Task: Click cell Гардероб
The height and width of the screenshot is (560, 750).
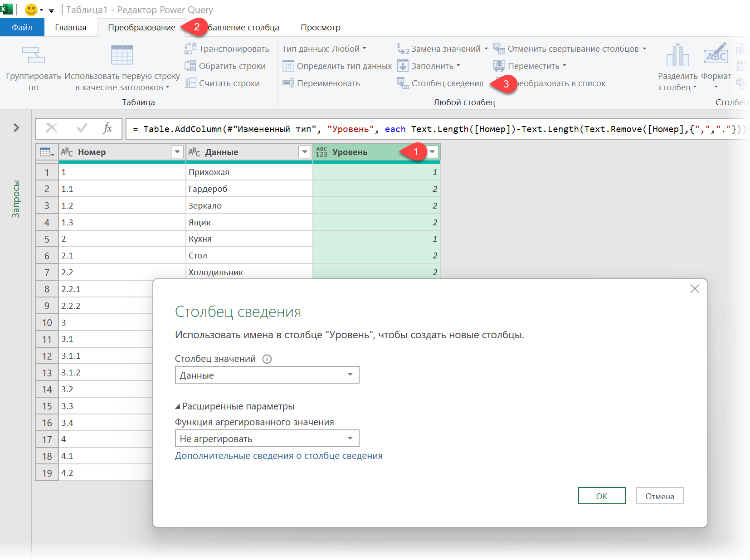Action: point(249,189)
